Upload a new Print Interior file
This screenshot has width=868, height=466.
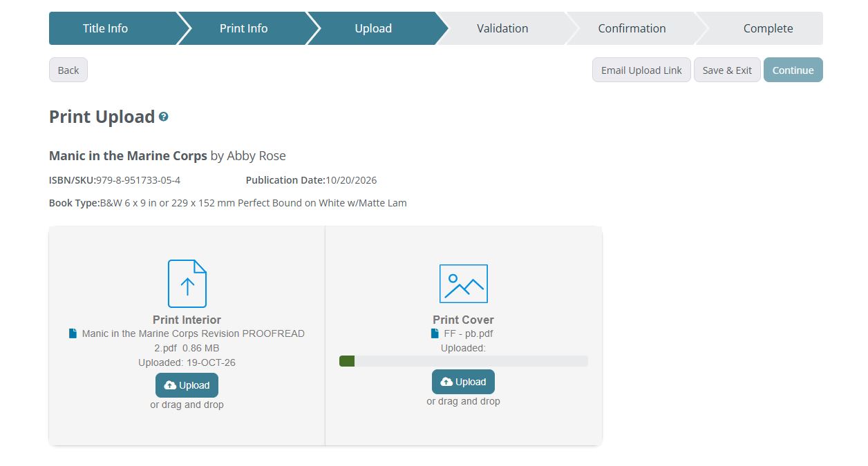tap(187, 385)
